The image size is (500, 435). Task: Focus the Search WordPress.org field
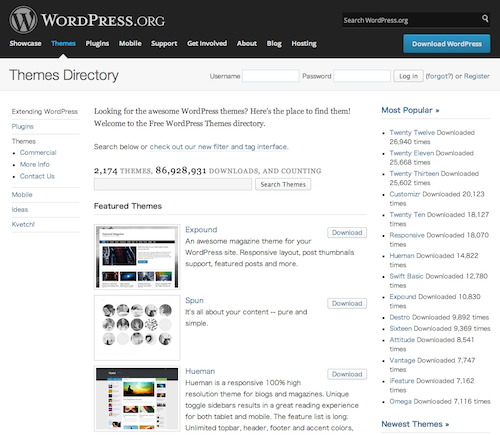[x=411, y=20]
